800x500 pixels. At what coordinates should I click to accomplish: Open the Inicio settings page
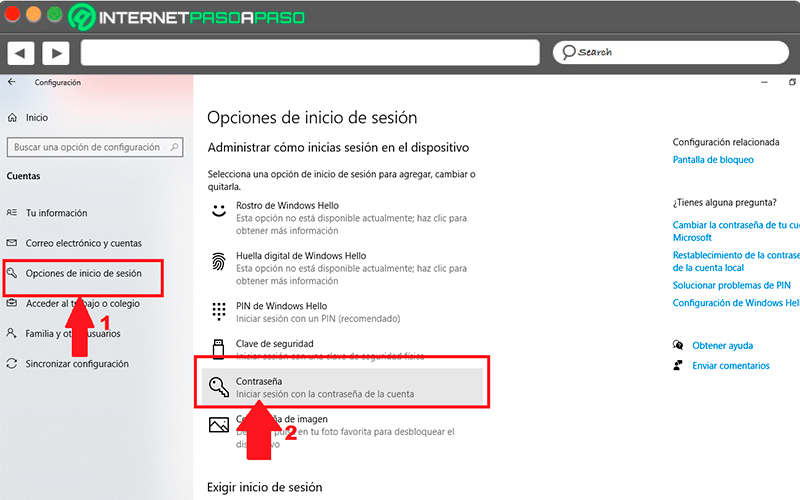click(37, 117)
